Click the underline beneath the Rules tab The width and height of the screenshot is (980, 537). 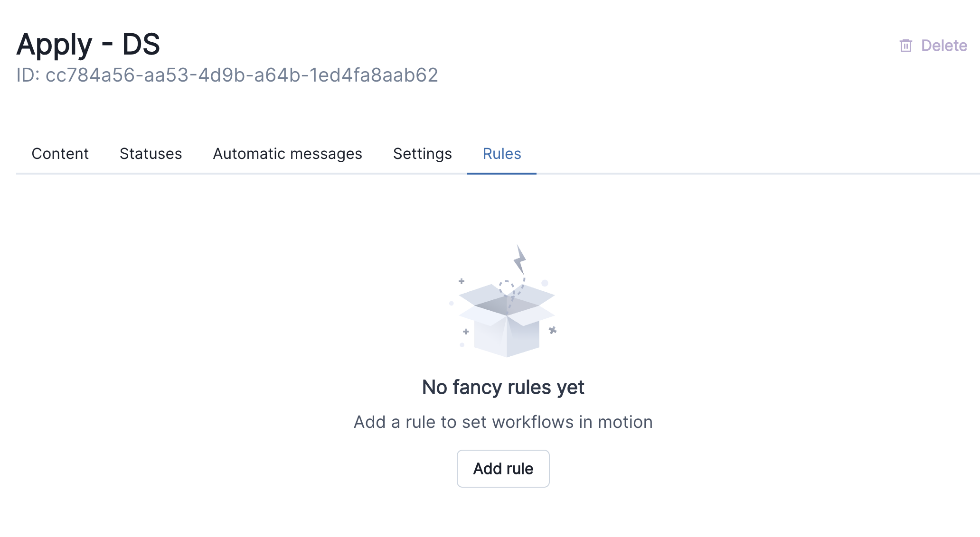[x=501, y=174]
